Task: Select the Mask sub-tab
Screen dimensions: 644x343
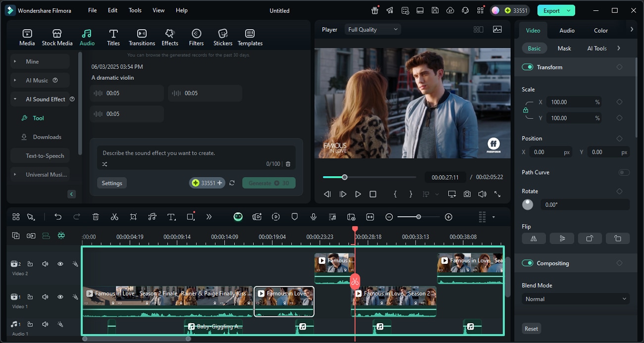Action: pos(564,48)
